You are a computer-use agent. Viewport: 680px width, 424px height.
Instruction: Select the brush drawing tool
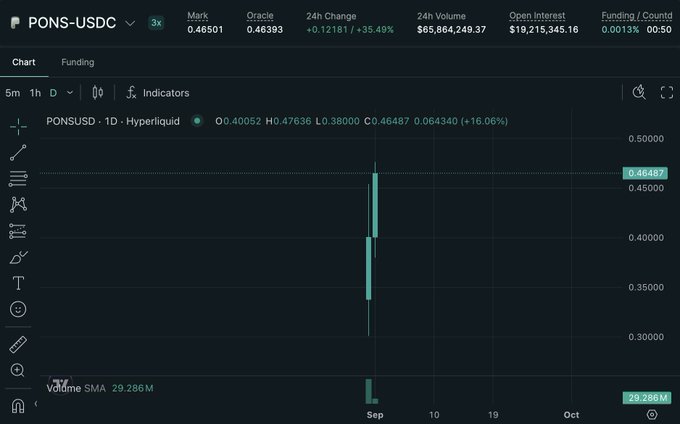[x=18, y=257]
